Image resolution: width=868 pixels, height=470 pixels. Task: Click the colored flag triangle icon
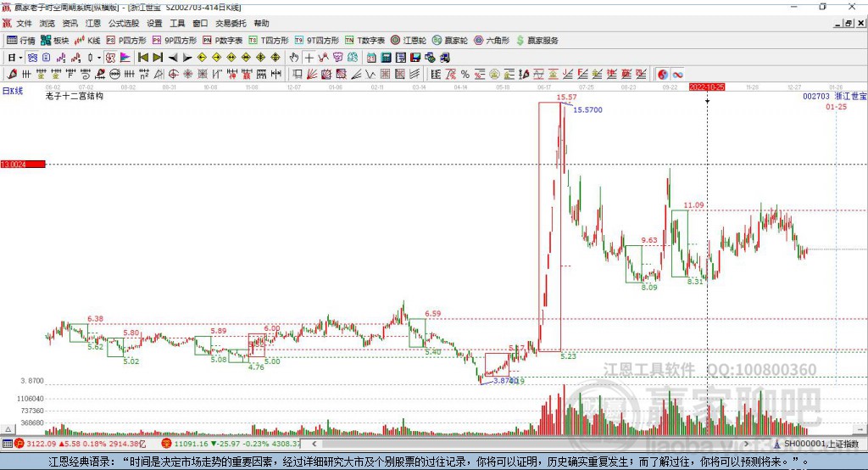pos(125,58)
